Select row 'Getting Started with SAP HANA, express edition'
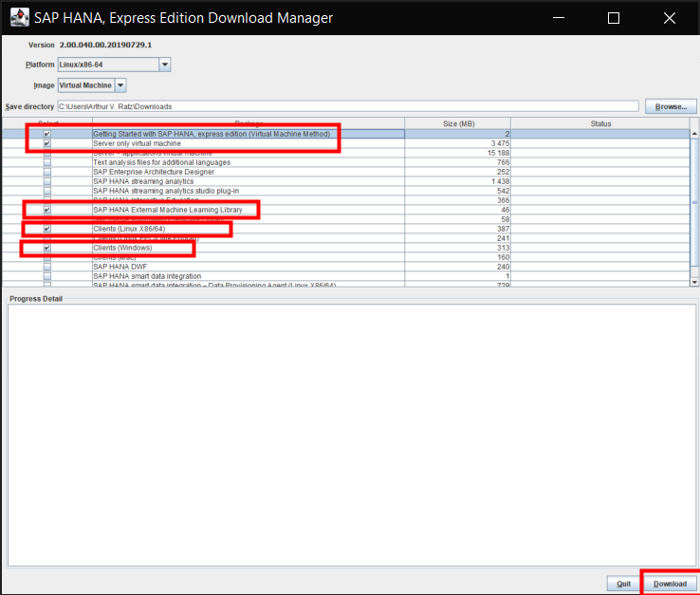700x595 pixels. 346,134
